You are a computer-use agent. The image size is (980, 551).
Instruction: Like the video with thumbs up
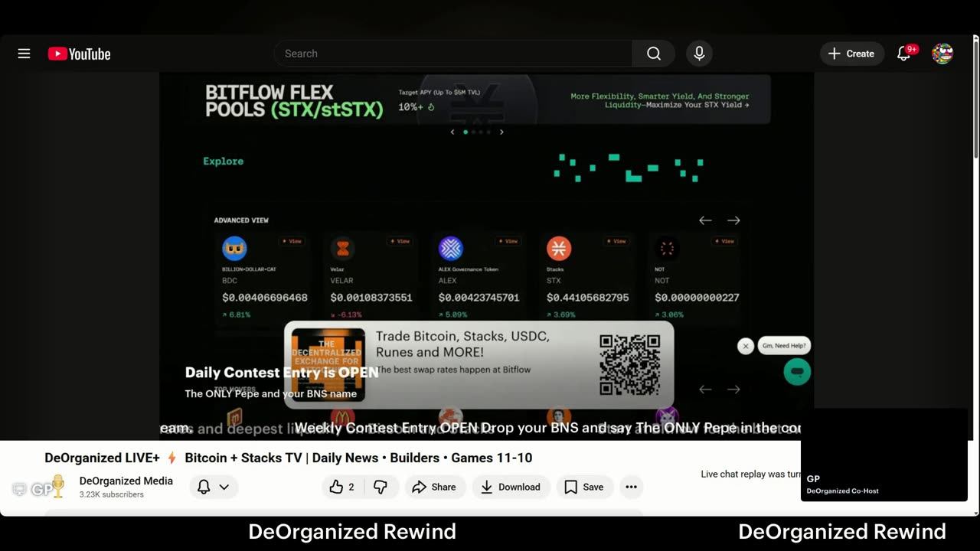[342, 487]
